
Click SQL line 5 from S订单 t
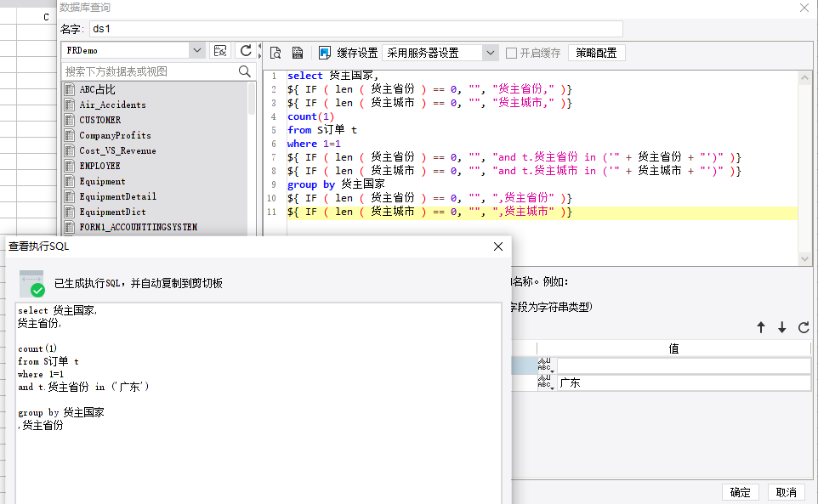click(322, 130)
